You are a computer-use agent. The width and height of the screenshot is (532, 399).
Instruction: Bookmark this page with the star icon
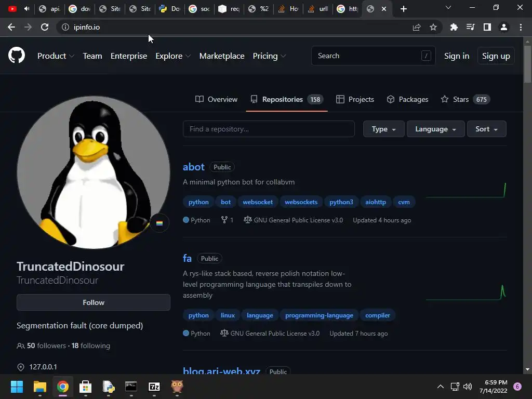click(x=433, y=27)
